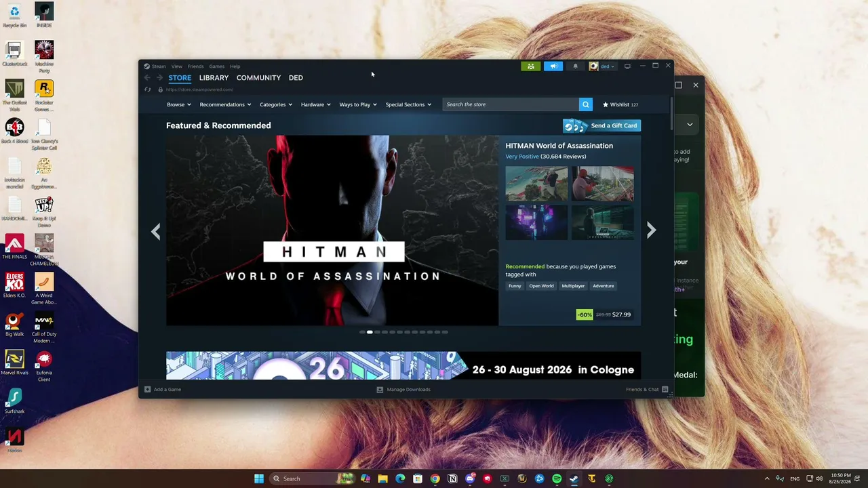Screen dimensions: 868x488
Task: Open the Steam friends activity green button
Action: click(x=530, y=66)
